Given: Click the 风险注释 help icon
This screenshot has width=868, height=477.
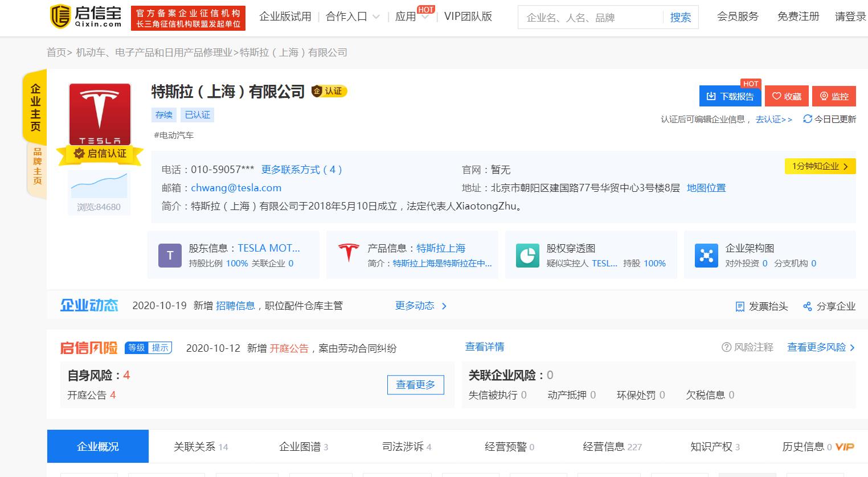Looking at the screenshot, I should tap(726, 347).
